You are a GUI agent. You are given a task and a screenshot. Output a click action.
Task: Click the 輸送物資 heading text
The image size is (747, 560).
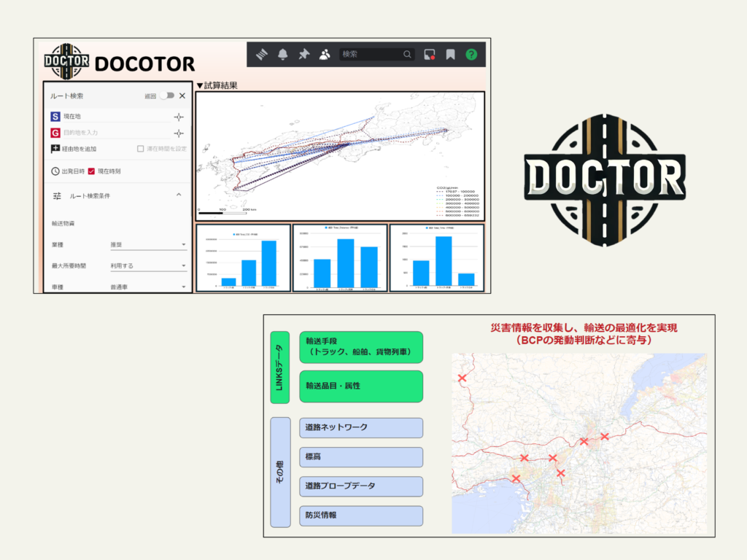click(63, 223)
